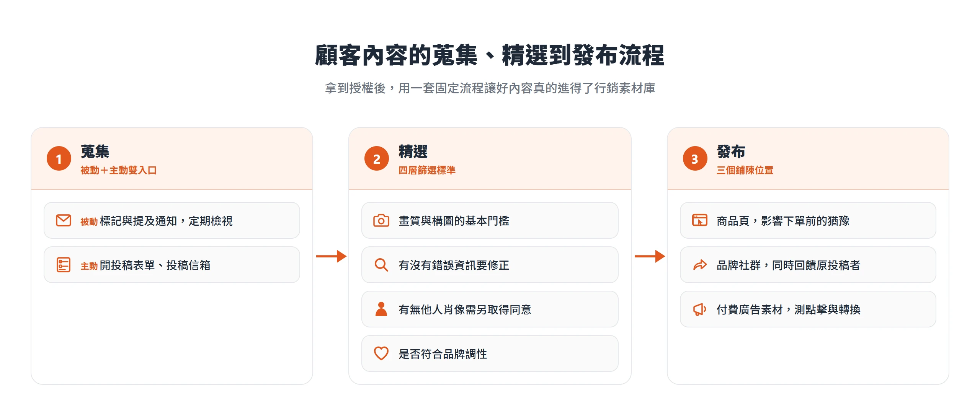Click the form list icon beside 主動

coord(64,265)
